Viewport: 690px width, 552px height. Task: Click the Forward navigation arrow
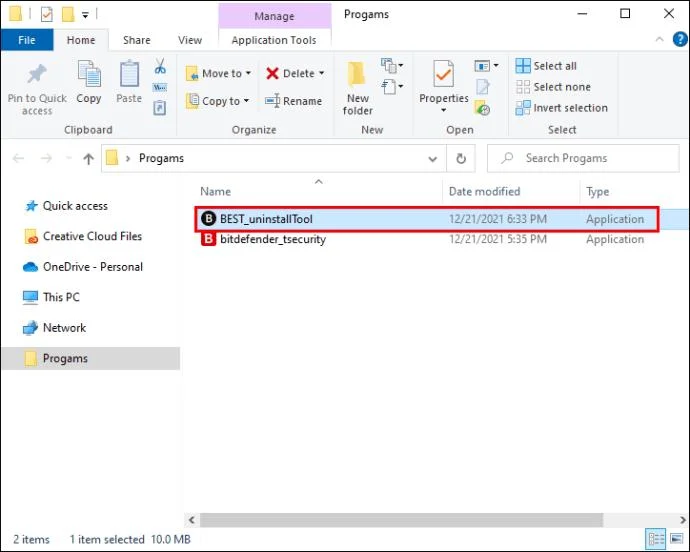(46, 158)
